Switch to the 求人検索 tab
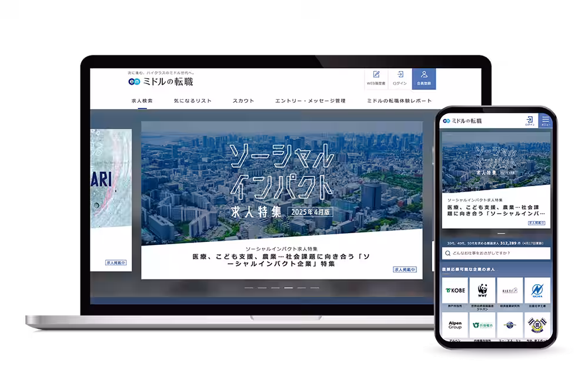588x377 pixels. click(x=142, y=101)
